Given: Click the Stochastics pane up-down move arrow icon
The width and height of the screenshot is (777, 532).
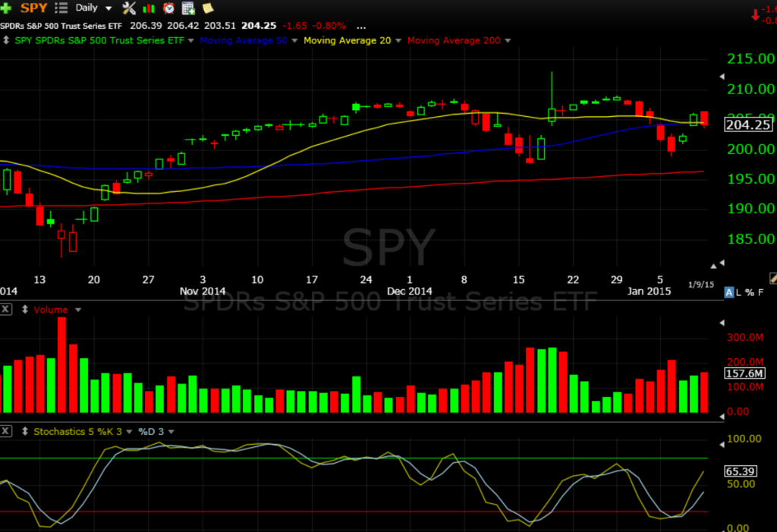Looking at the screenshot, I should click(x=25, y=431).
